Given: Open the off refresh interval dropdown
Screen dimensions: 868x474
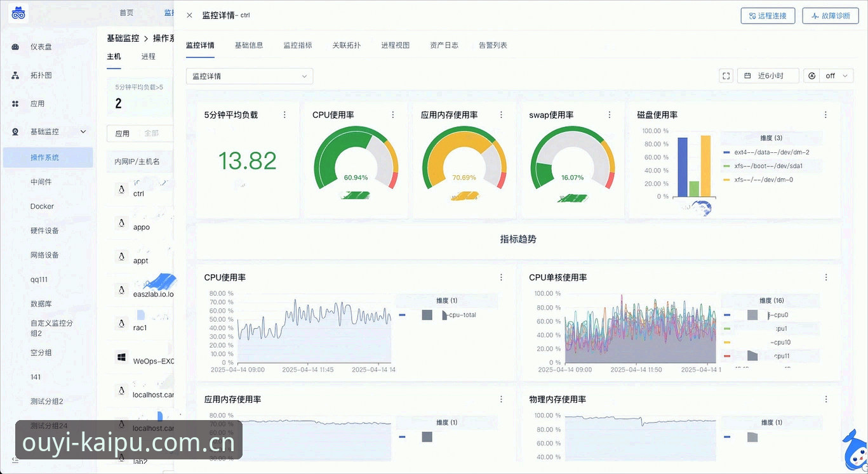Looking at the screenshot, I should (x=836, y=76).
